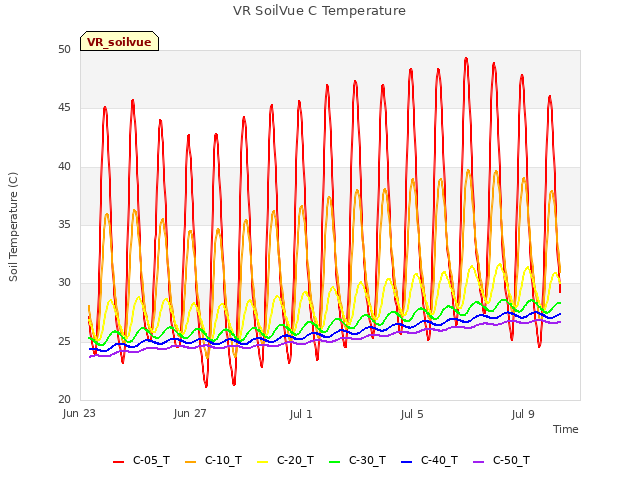
Task: Click the Jun 23 x-axis tick label
Action: coord(79,413)
